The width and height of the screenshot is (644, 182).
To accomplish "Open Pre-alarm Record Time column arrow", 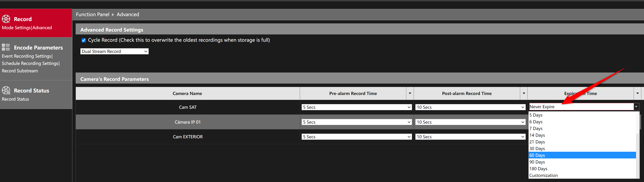I will [410, 93].
